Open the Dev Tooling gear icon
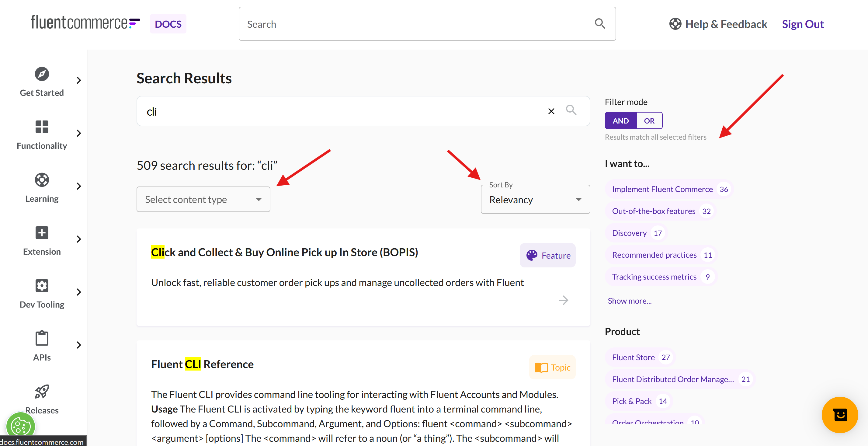This screenshot has height=446, width=868. pos(42,286)
